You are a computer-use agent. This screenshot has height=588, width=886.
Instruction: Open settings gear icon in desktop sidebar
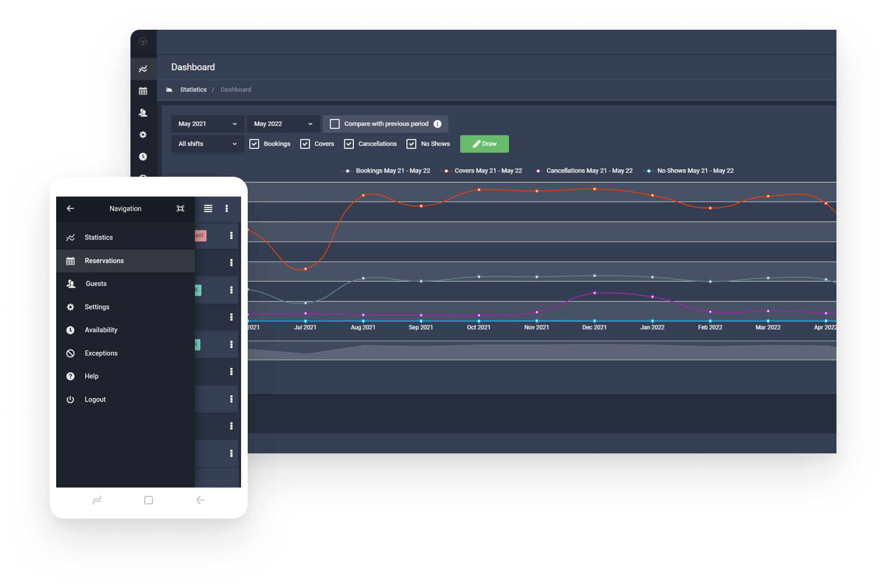(x=143, y=135)
